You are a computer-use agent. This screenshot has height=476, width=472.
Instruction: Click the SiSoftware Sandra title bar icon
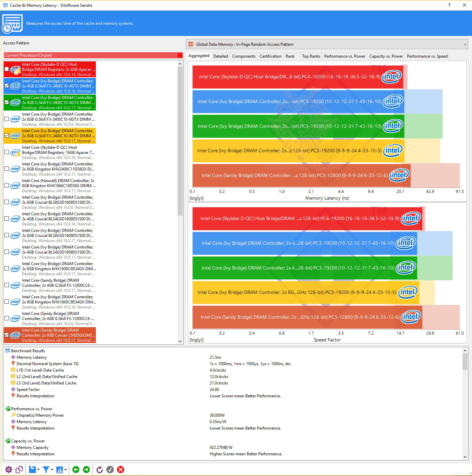tap(5, 5)
